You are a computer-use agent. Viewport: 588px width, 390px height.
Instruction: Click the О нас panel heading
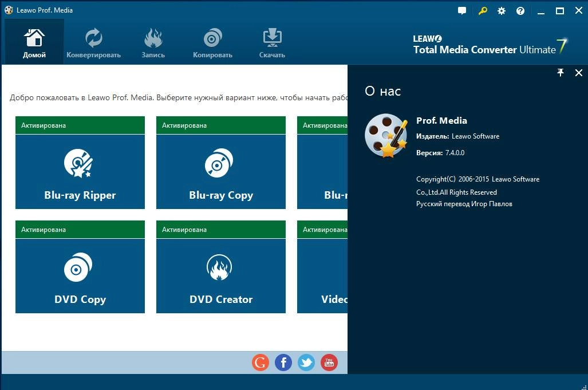[x=383, y=91]
